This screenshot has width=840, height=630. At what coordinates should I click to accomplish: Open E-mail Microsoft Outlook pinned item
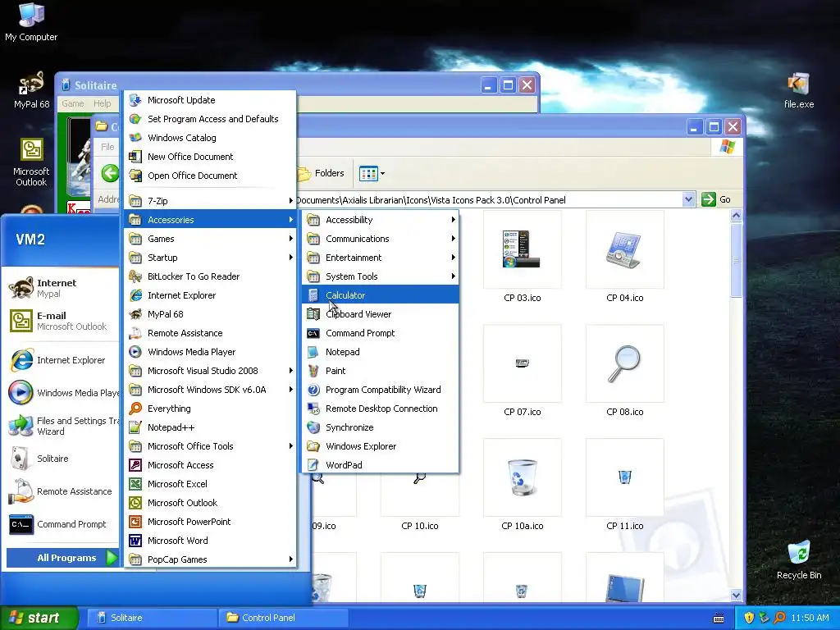pyautogui.click(x=62, y=321)
